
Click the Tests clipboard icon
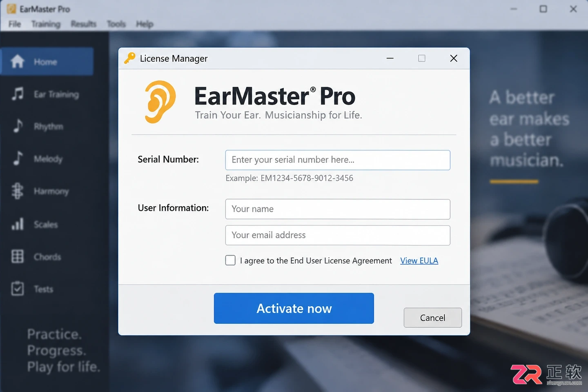tap(18, 288)
